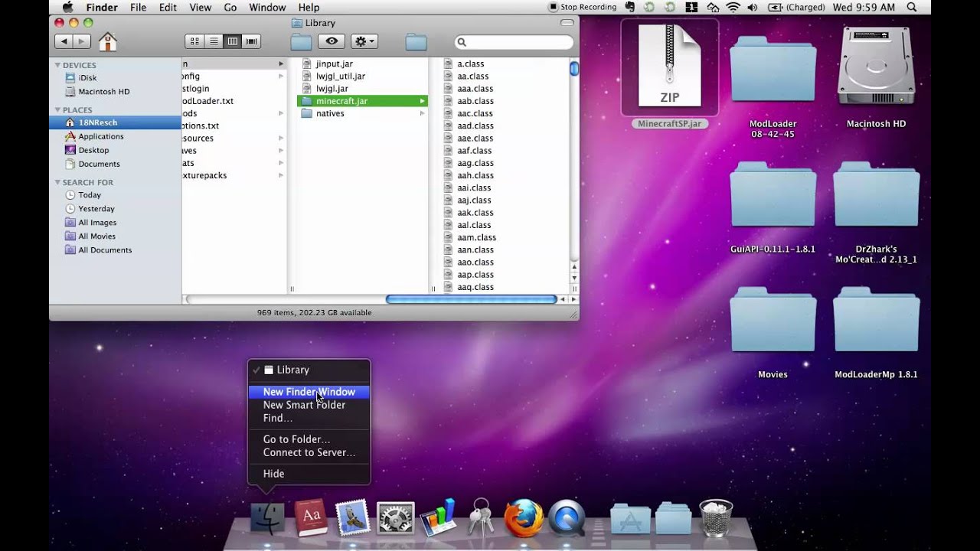Open the Go menu

[x=230, y=7]
